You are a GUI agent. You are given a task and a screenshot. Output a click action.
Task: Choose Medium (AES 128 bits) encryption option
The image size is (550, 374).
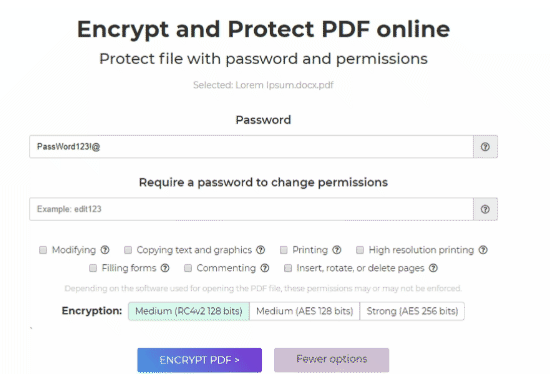304,311
